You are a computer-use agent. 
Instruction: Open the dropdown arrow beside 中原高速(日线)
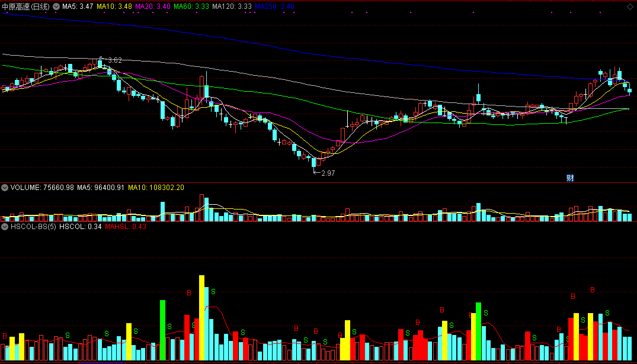point(56,7)
